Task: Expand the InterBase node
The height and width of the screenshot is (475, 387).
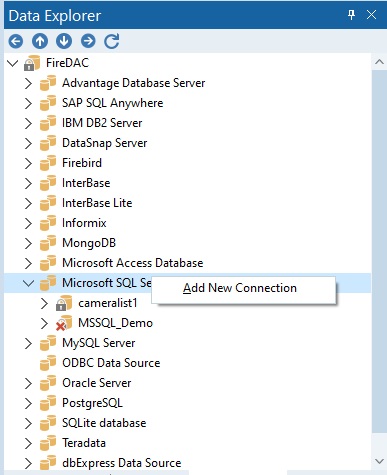Action: 29,183
